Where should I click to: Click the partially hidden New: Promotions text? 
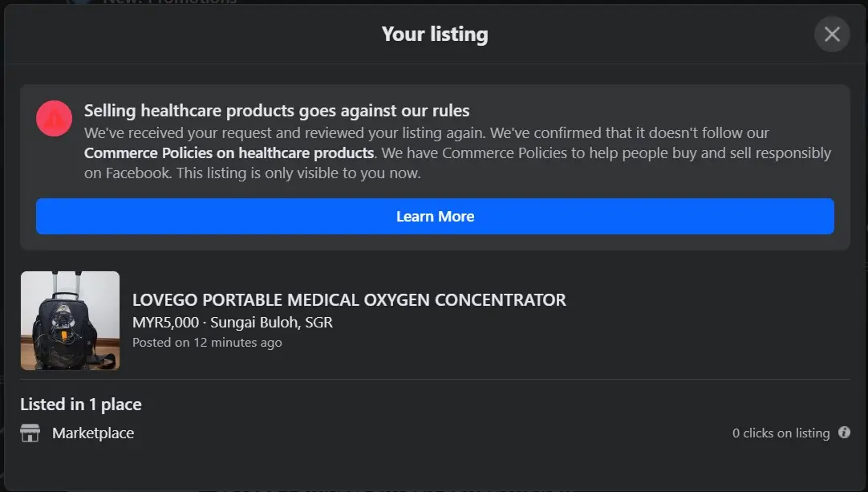click(x=168, y=2)
